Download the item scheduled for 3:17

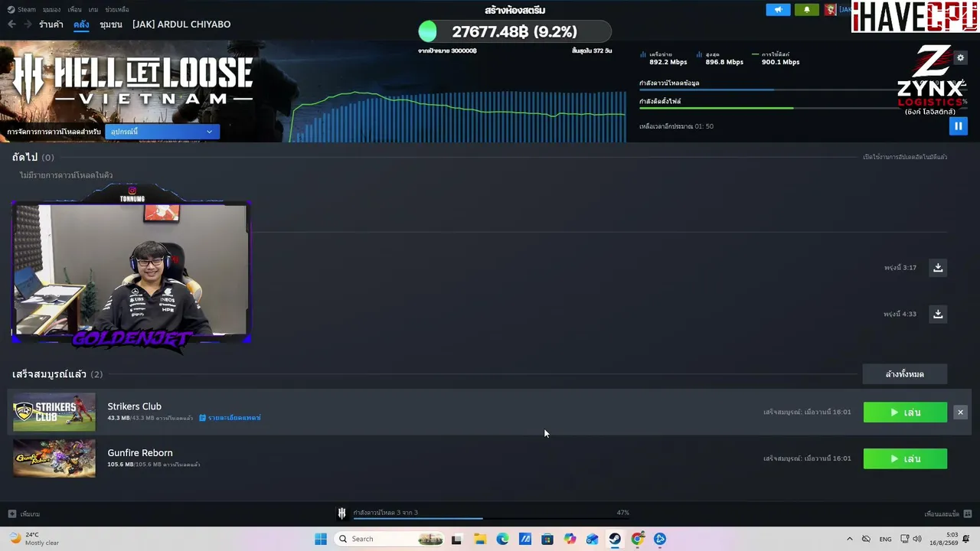[x=938, y=267]
